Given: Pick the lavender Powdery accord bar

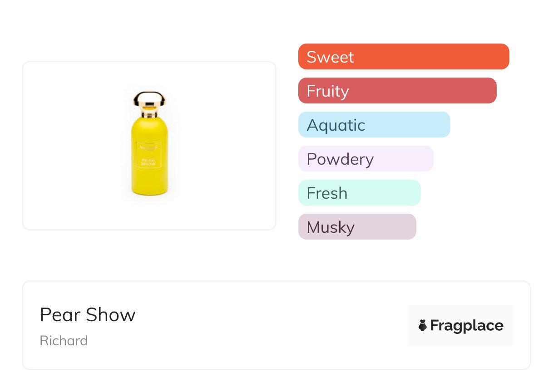Looking at the screenshot, I should coord(365,159).
